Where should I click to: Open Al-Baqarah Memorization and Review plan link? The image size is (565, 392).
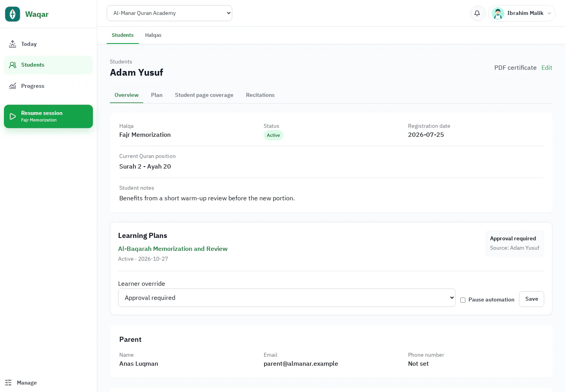pos(173,249)
